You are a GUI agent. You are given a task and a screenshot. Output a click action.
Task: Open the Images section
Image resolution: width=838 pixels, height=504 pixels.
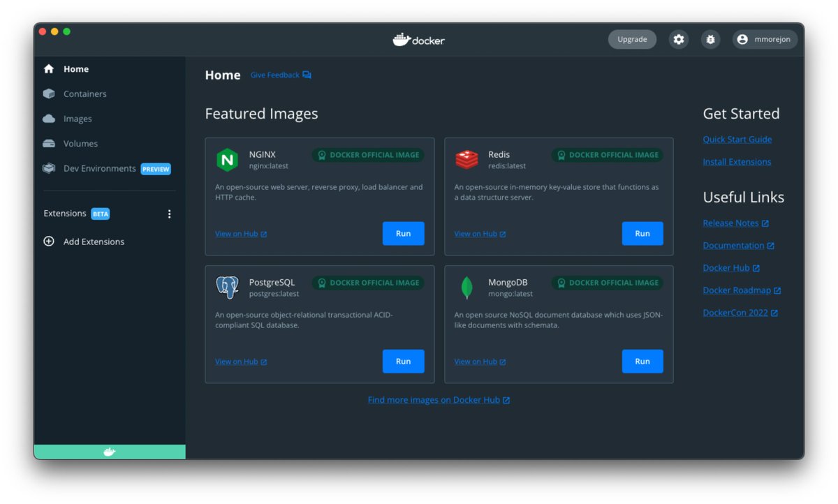click(x=110, y=119)
